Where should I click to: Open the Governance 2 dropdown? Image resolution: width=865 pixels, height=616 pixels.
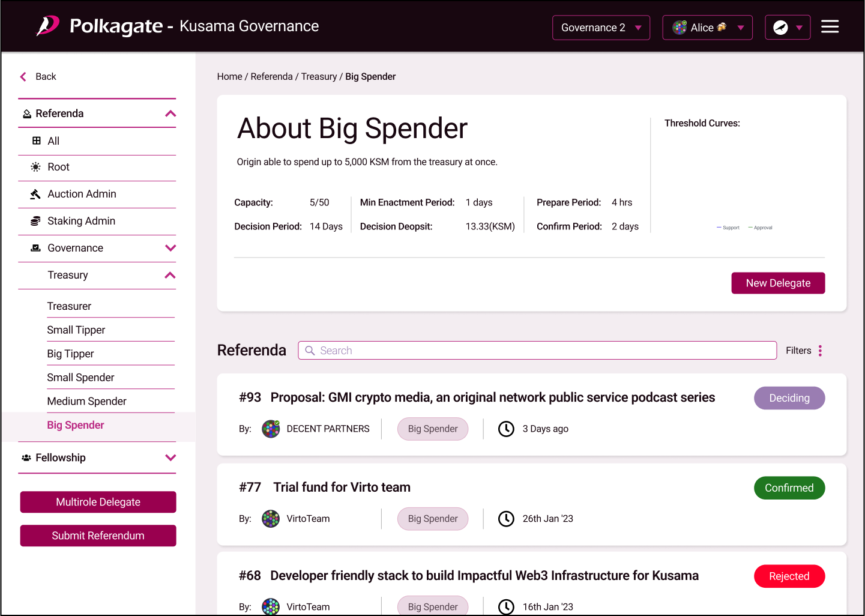601,28
